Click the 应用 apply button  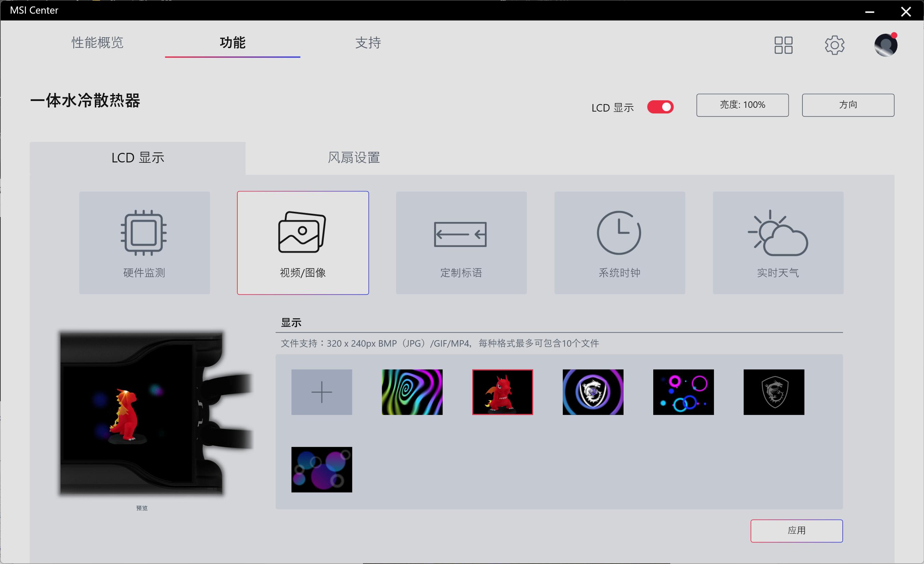(796, 531)
